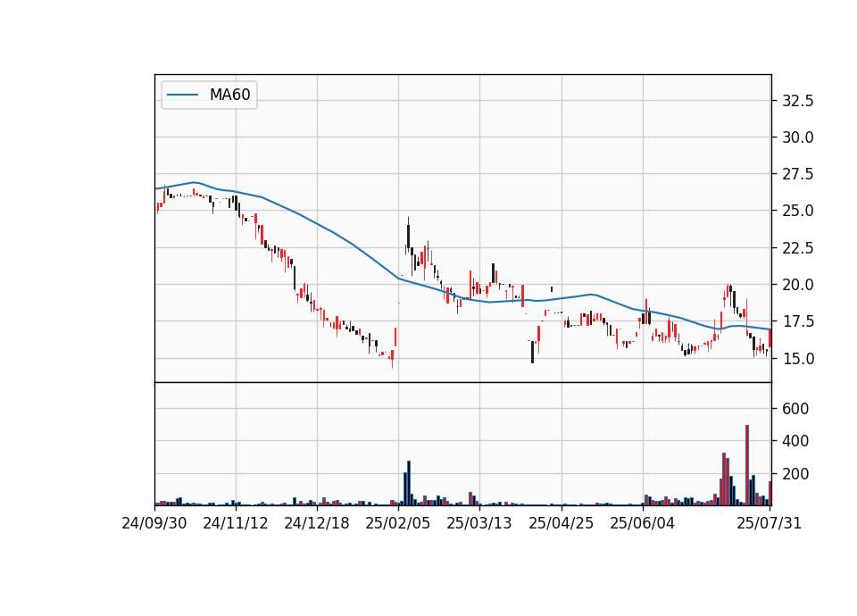Click the 15.0 price axis label

click(x=798, y=359)
